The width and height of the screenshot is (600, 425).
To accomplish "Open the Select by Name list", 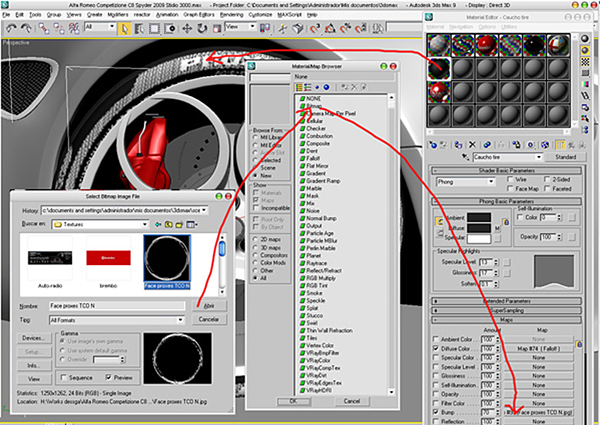I will [139, 29].
